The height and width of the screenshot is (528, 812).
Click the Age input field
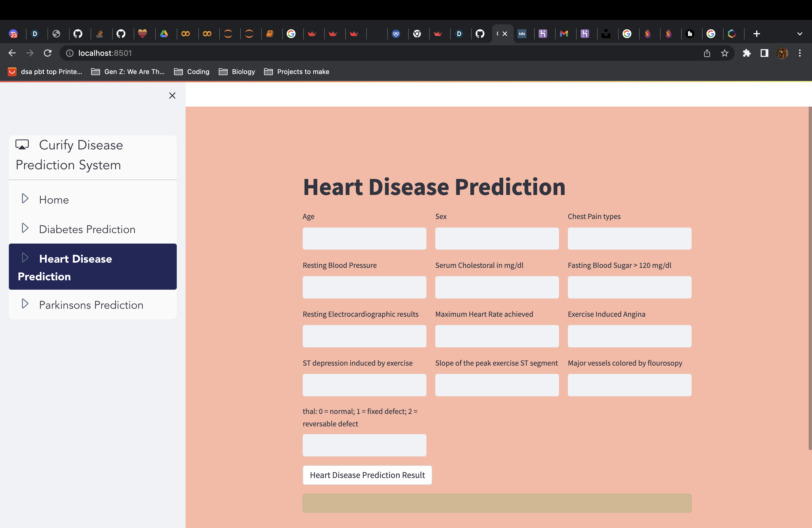(x=364, y=238)
